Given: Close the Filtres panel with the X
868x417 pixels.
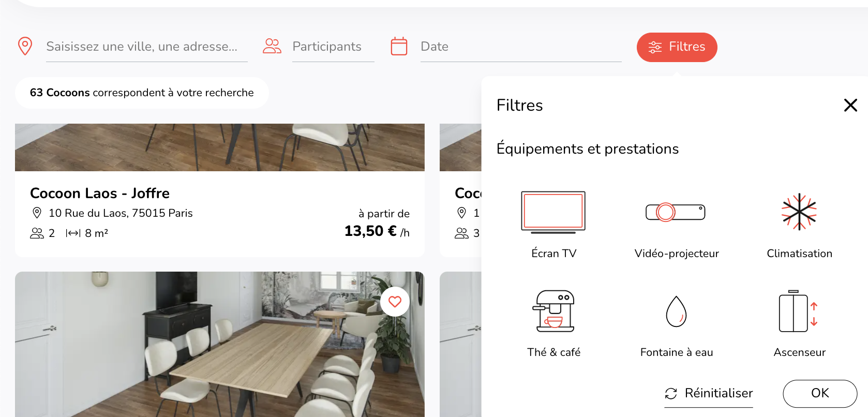Looking at the screenshot, I should tap(850, 105).
